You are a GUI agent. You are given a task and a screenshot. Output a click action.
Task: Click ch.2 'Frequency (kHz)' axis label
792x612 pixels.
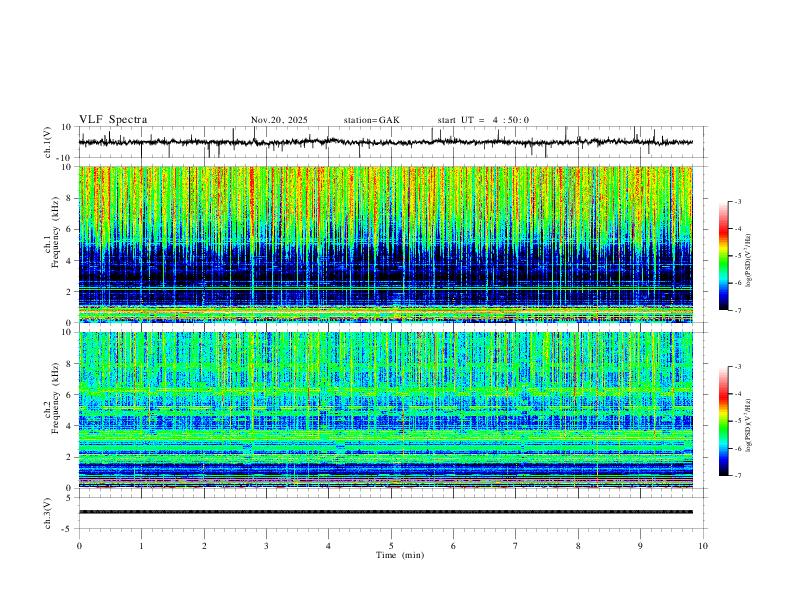pos(56,398)
